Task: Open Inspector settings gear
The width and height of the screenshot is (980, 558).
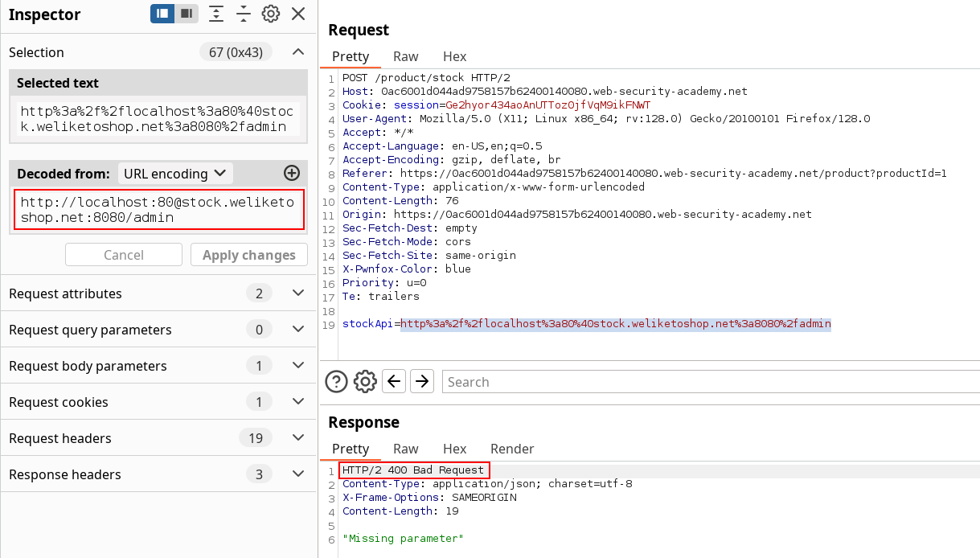Action: [271, 14]
